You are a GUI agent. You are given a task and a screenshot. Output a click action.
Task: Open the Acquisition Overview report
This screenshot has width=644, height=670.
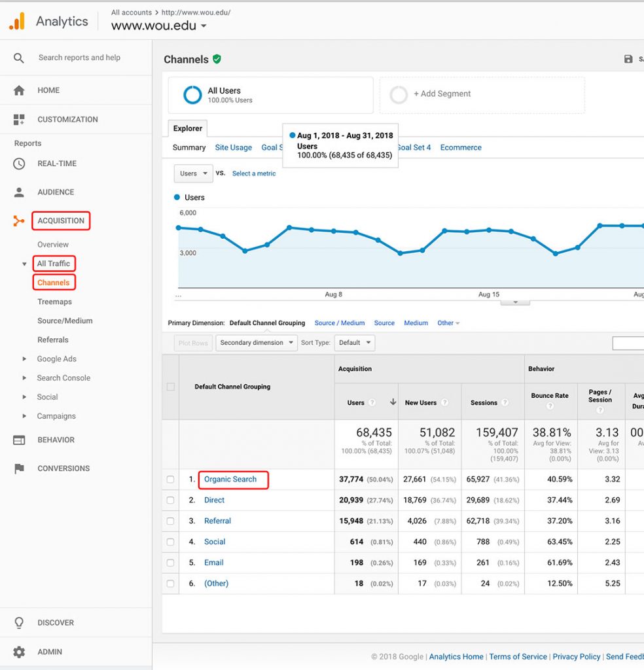(53, 245)
